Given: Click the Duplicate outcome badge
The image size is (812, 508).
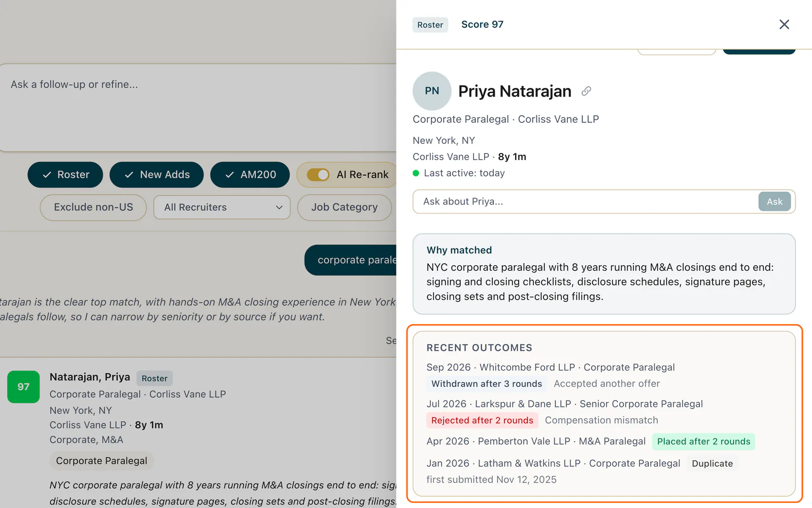Looking at the screenshot, I should pyautogui.click(x=713, y=463).
